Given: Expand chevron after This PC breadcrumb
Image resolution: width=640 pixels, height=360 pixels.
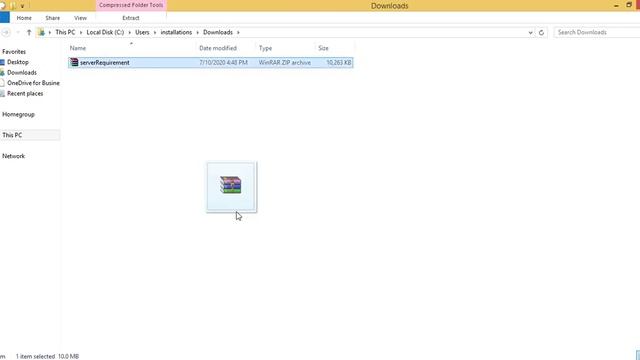Looking at the screenshot, I should tap(81, 32).
